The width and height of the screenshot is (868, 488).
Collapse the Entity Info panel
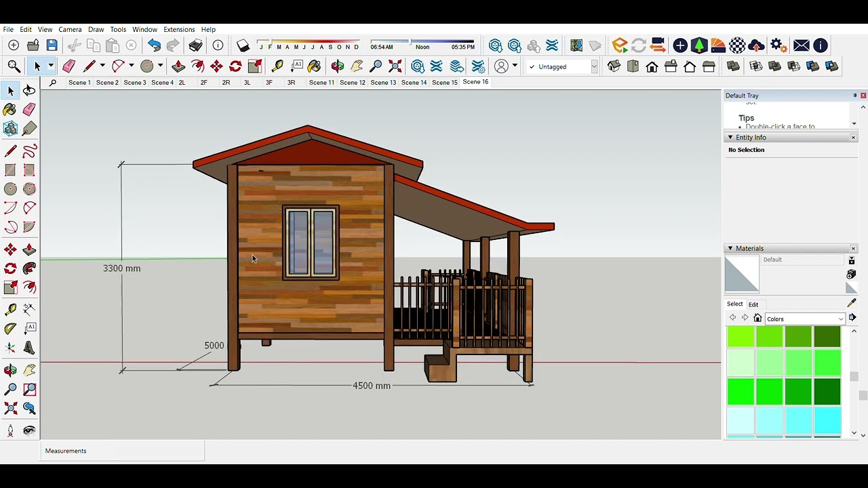click(730, 138)
